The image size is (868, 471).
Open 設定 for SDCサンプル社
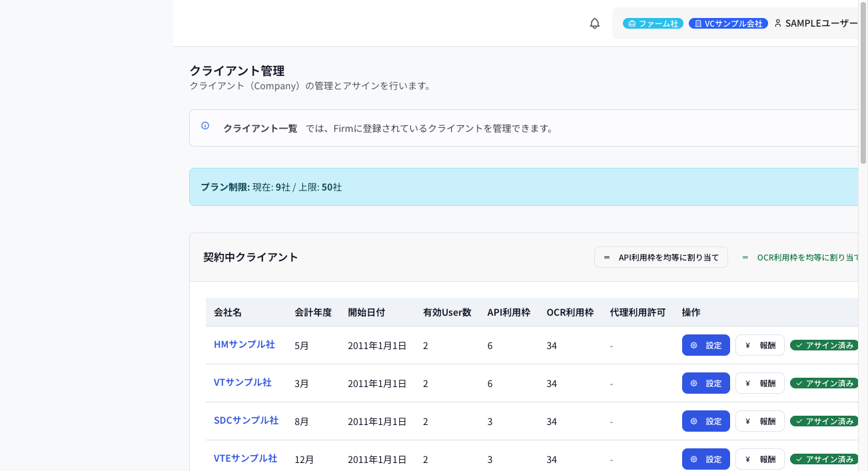click(x=705, y=421)
